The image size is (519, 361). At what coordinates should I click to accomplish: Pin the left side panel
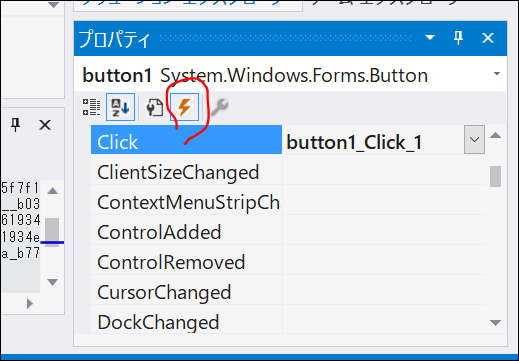(15, 125)
